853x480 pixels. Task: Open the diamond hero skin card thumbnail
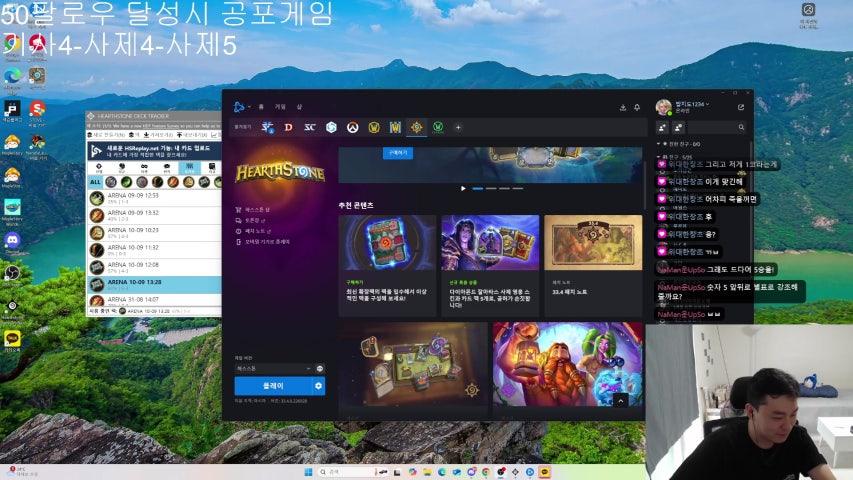pos(490,243)
